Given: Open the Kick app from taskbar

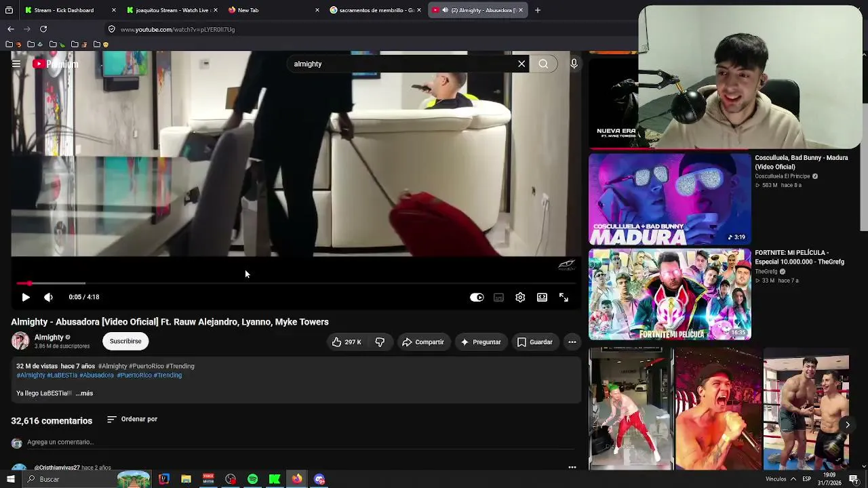Looking at the screenshot, I should pyautogui.click(x=275, y=479).
